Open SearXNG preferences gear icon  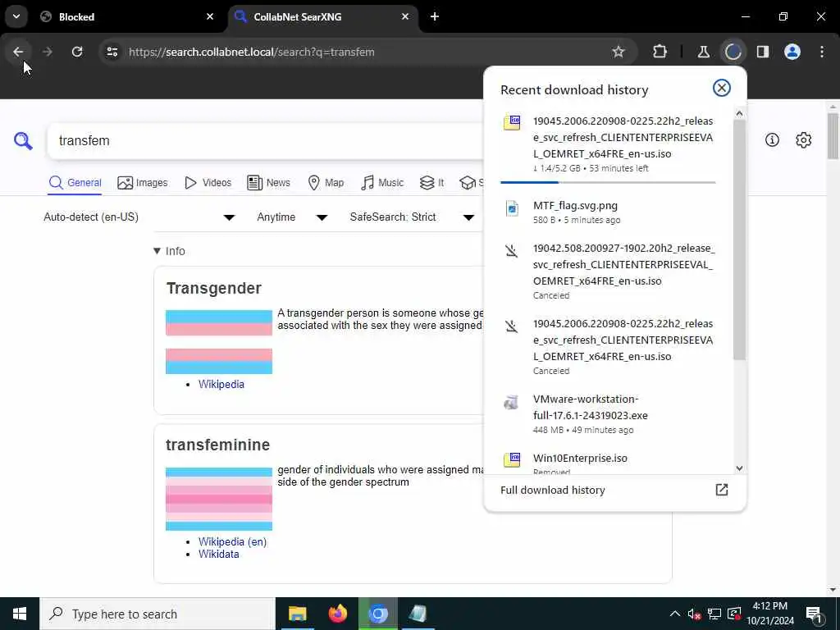tap(804, 139)
